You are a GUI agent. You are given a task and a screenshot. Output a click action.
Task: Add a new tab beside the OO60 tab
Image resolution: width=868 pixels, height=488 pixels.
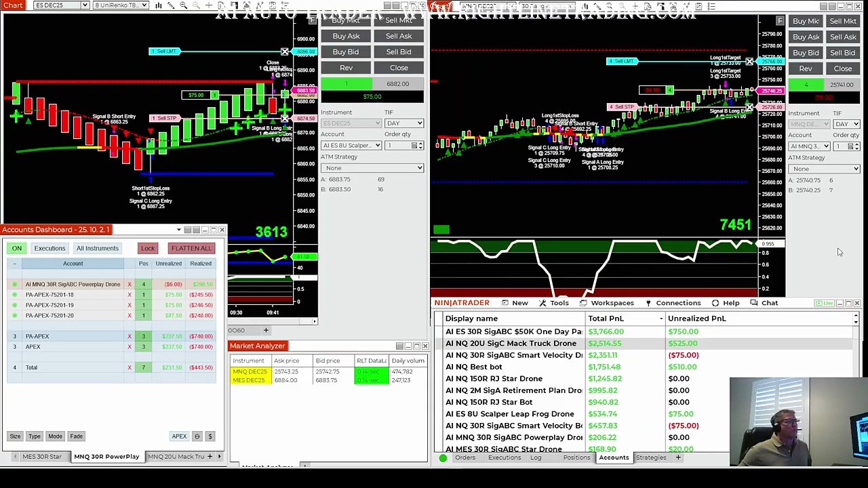[266, 330]
